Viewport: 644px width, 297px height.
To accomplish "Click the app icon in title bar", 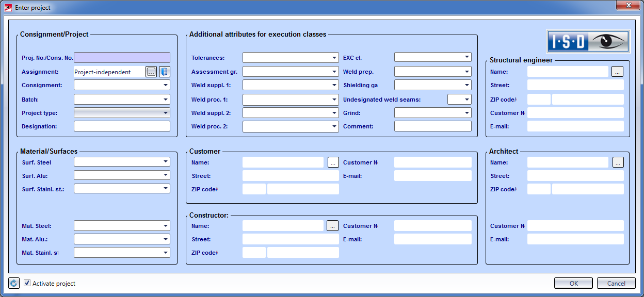I will 8,7.
